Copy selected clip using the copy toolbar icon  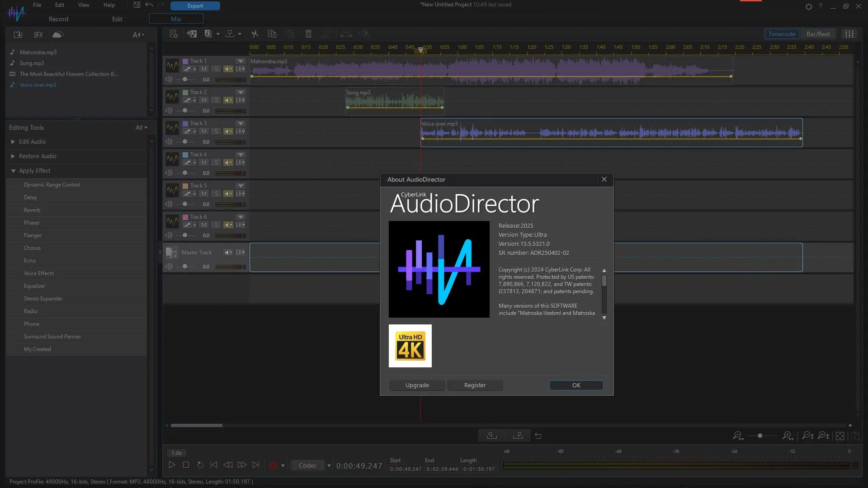click(272, 33)
